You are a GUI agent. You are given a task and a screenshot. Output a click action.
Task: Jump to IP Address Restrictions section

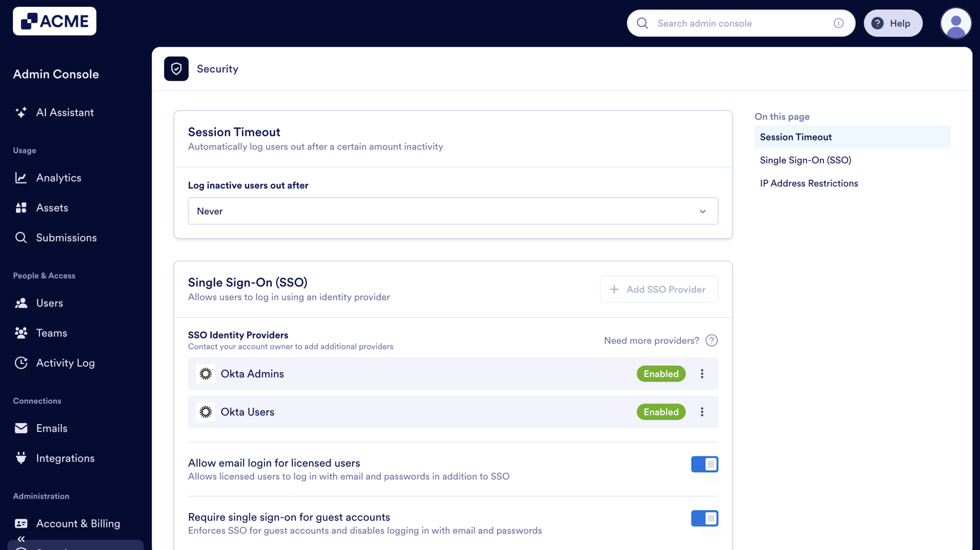click(809, 183)
